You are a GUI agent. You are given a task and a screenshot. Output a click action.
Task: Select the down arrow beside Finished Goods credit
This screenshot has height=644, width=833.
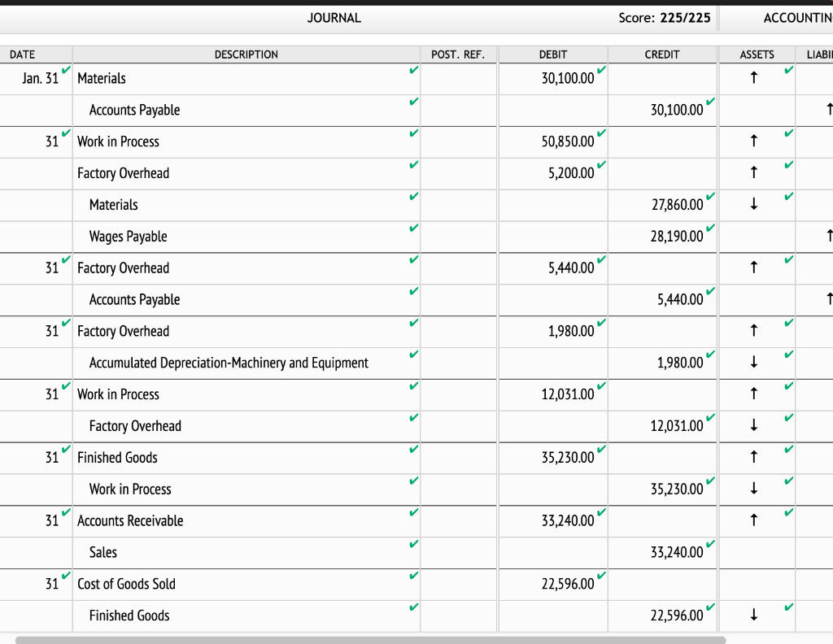(755, 616)
